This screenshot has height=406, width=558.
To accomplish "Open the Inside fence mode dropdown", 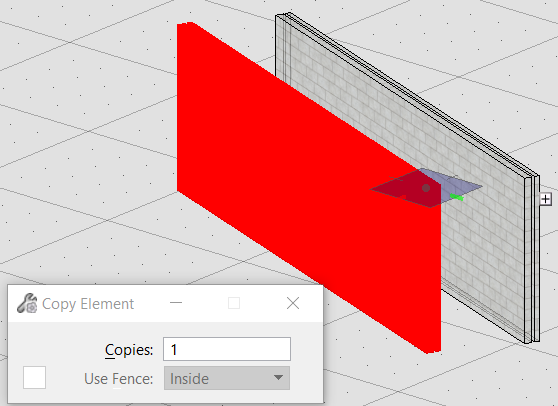I will (x=227, y=378).
